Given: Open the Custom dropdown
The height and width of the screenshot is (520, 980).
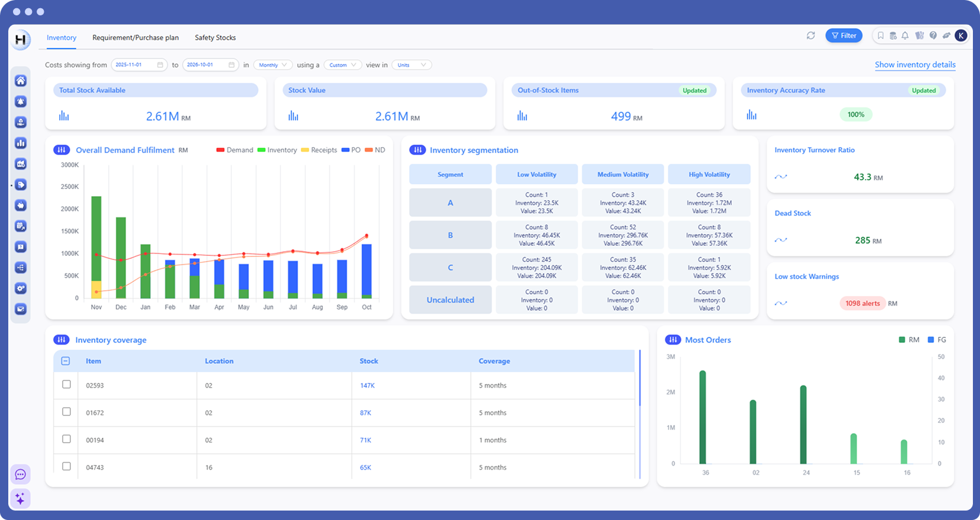Looking at the screenshot, I should point(343,65).
